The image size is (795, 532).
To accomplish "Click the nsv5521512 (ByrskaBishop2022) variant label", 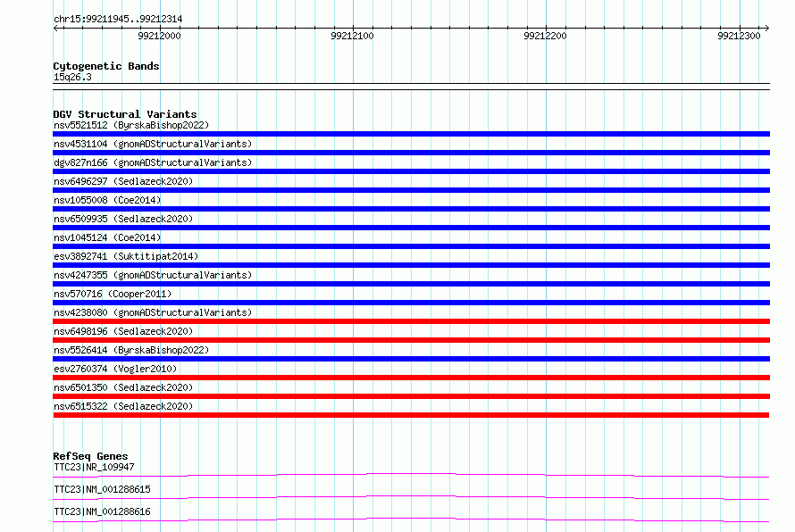I will click(x=131, y=125).
